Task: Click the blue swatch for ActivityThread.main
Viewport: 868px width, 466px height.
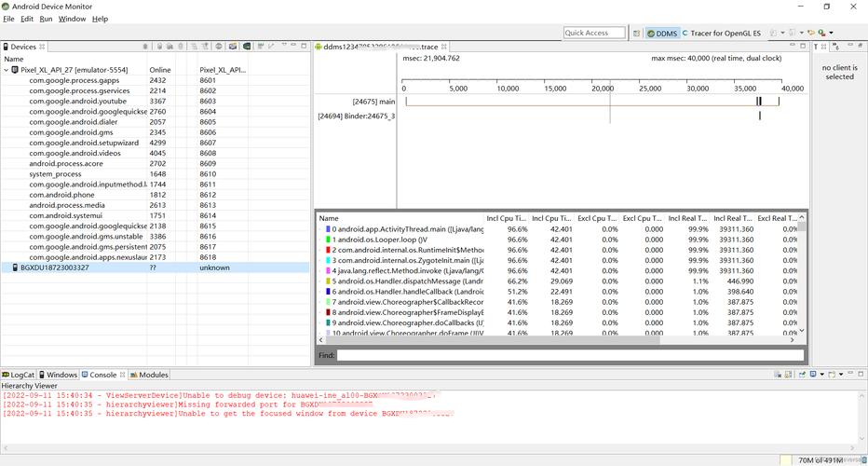Action: pyautogui.click(x=328, y=229)
